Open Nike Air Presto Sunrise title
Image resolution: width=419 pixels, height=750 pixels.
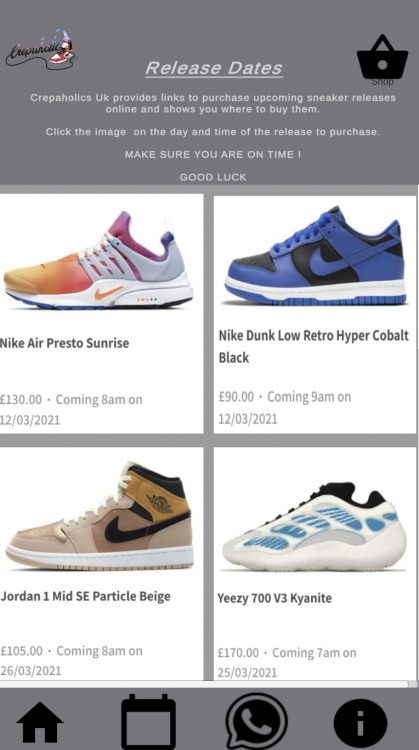(65, 343)
